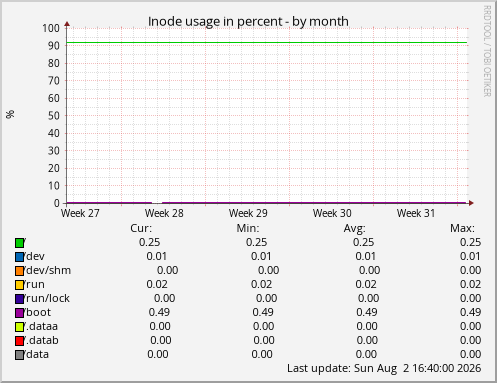497x383 pixels.
Task: Click the '/dev' legend label
Action: [35, 256]
